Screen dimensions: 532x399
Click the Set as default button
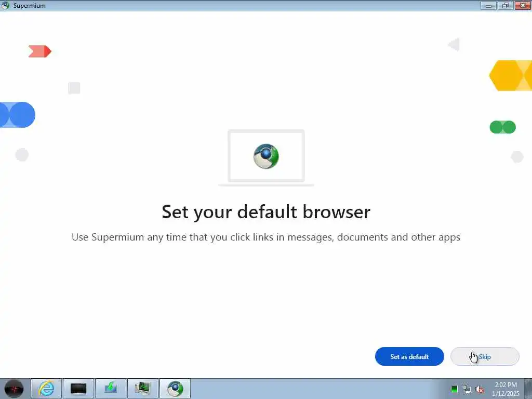pos(409,356)
